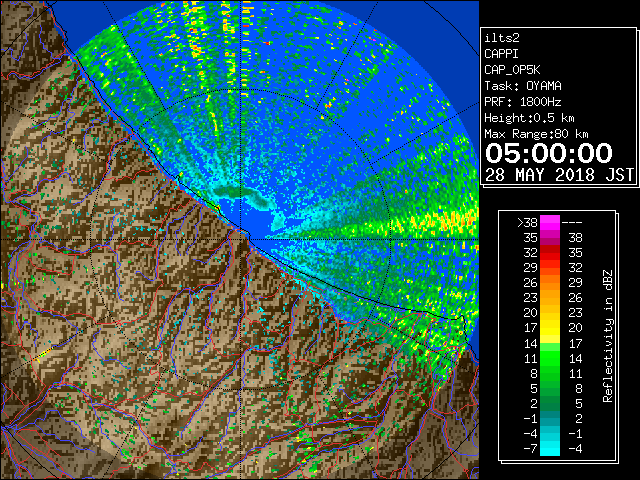Click the bright green band beside left "11"
The image size is (640, 480).
coord(550,358)
